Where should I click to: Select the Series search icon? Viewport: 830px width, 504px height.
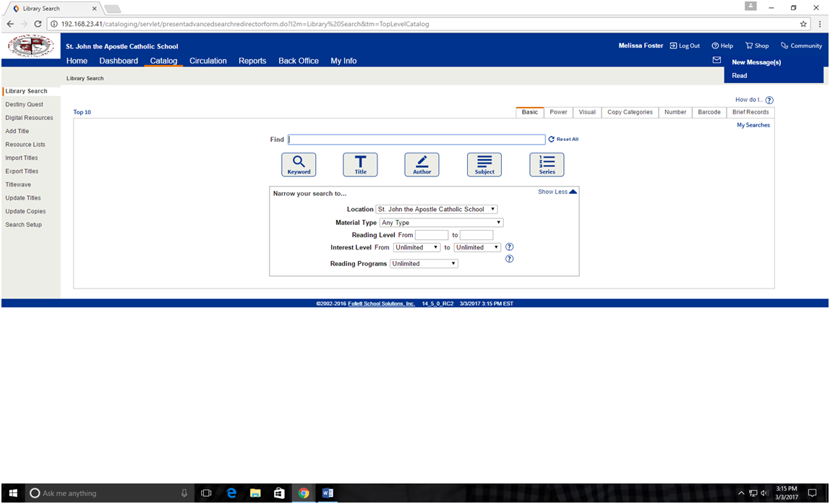pos(546,164)
